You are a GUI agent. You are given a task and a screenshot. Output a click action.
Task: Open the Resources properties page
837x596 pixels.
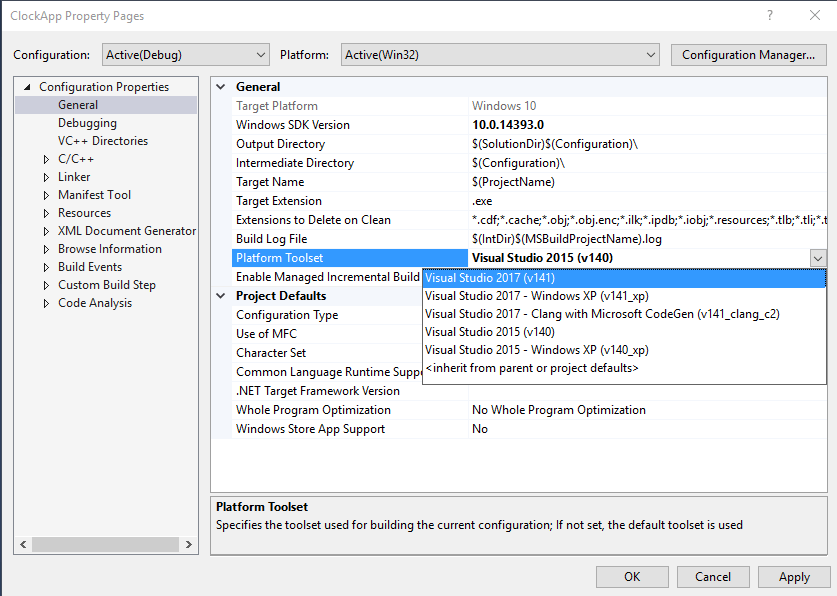pos(84,213)
